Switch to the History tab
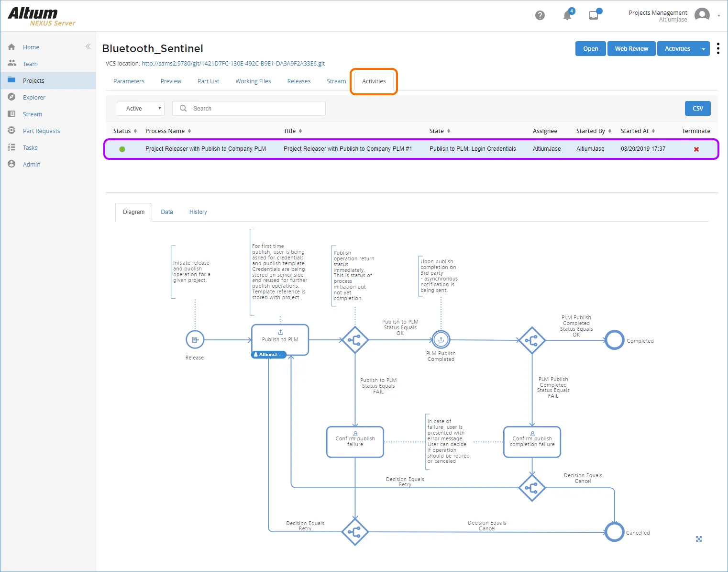Screen dimensions: 728x572 click(x=198, y=212)
